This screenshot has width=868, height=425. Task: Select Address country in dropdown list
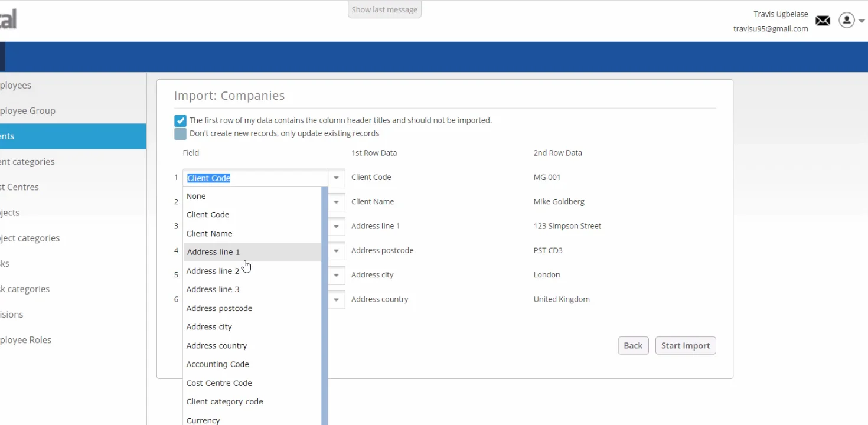click(x=252, y=346)
